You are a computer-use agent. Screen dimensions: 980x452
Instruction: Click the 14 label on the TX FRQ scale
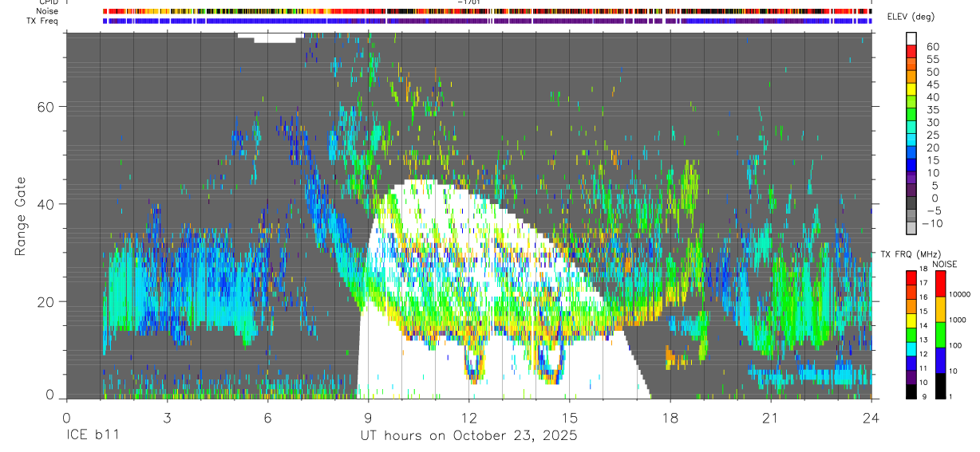pyautogui.click(x=923, y=326)
